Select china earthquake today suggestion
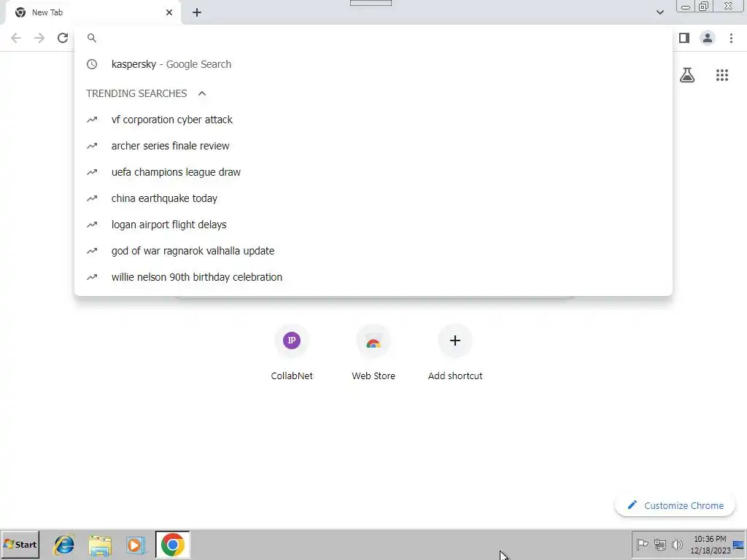 (373, 198)
